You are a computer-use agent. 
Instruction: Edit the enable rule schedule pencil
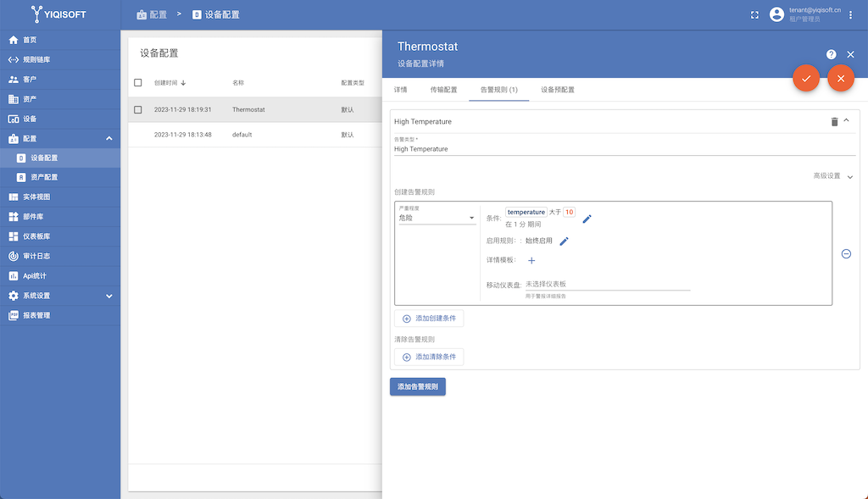pyautogui.click(x=564, y=241)
